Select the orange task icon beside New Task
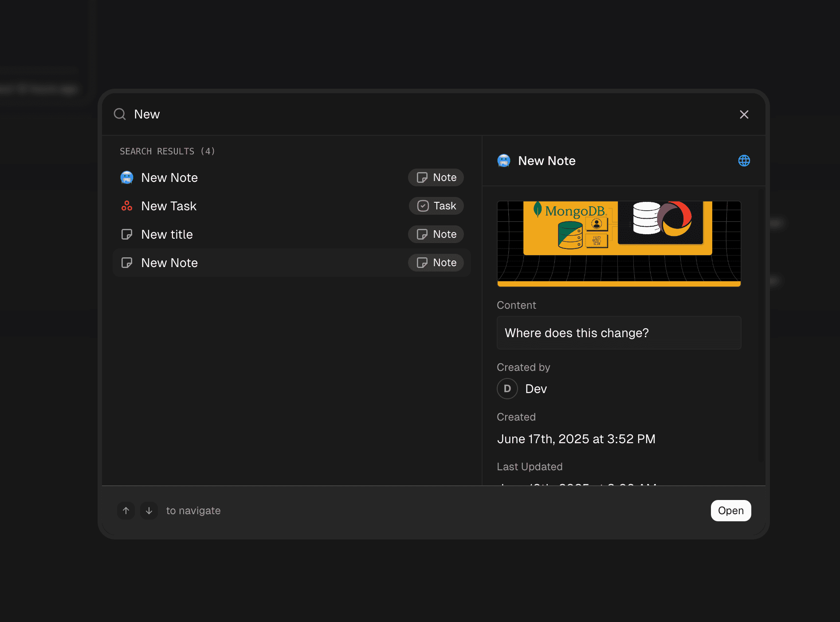 pyautogui.click(x=126, y=205)
